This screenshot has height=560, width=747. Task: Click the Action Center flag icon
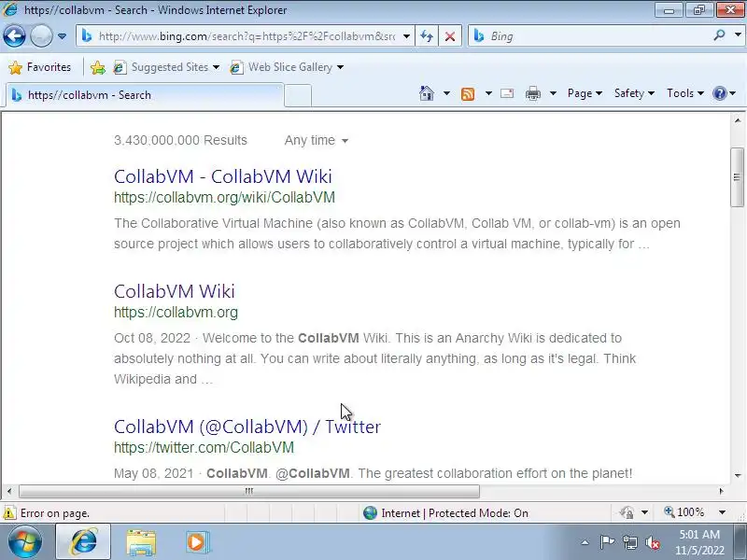pos(607,542)
